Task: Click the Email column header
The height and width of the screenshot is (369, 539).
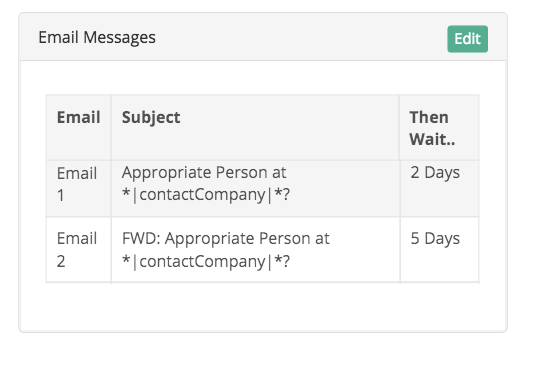Action: point(79,117)
